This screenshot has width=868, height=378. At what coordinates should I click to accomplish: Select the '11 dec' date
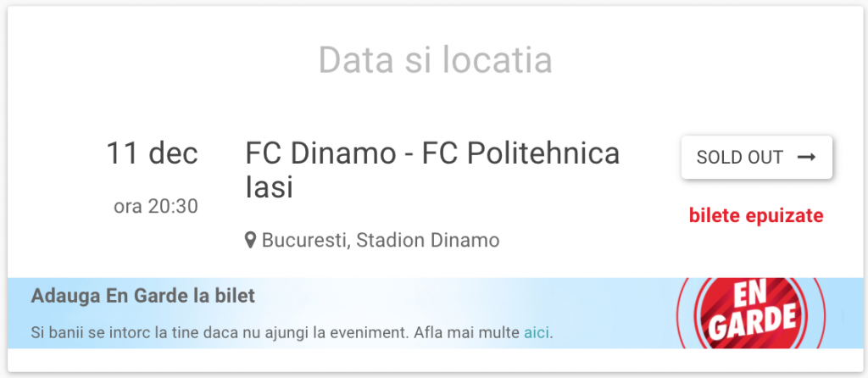click(x=152, y=153)
